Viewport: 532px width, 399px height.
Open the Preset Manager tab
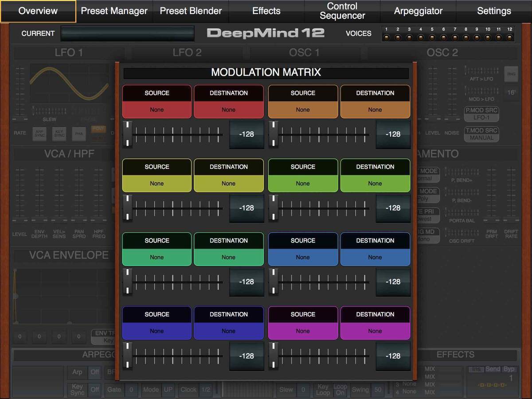click(x=114, y=11)
